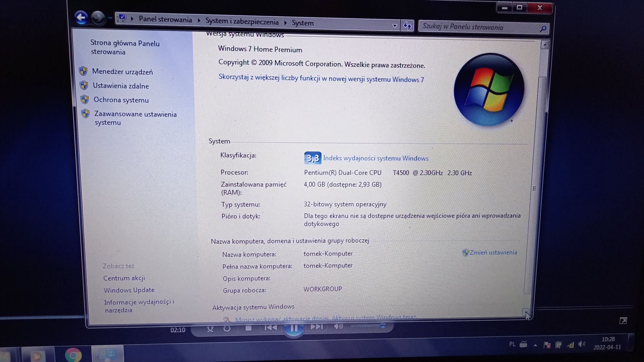Open Windows Media Player taskbar button
644x362 pixels.
[38, 355]
